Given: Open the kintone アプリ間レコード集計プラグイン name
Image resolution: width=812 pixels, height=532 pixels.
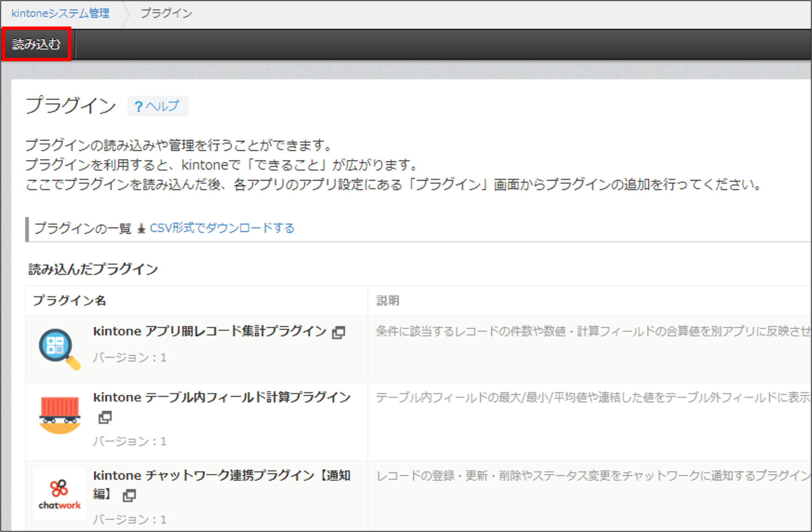Looking at the screenshot, I should 210,331.
